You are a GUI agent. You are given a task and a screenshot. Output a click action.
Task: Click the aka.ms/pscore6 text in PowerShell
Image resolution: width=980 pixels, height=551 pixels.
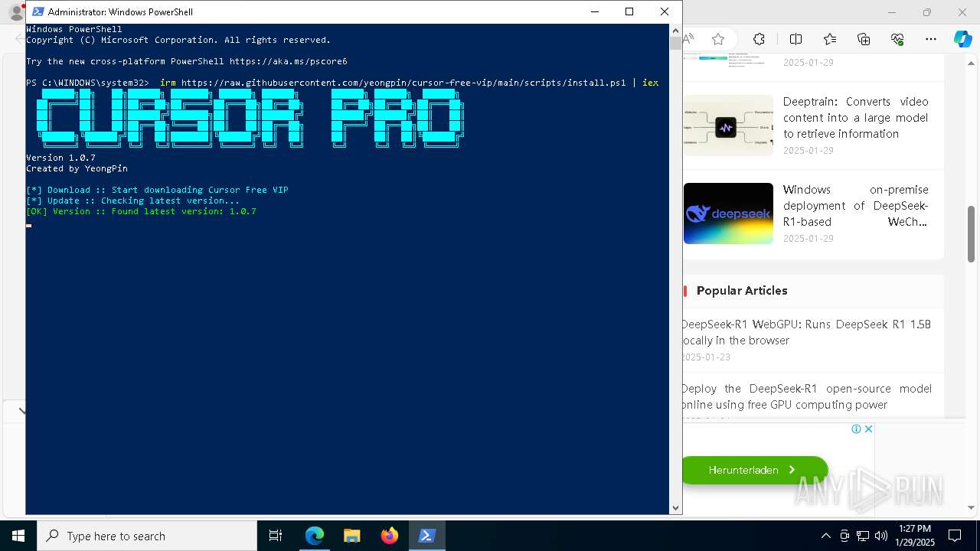tap(288, 61)
